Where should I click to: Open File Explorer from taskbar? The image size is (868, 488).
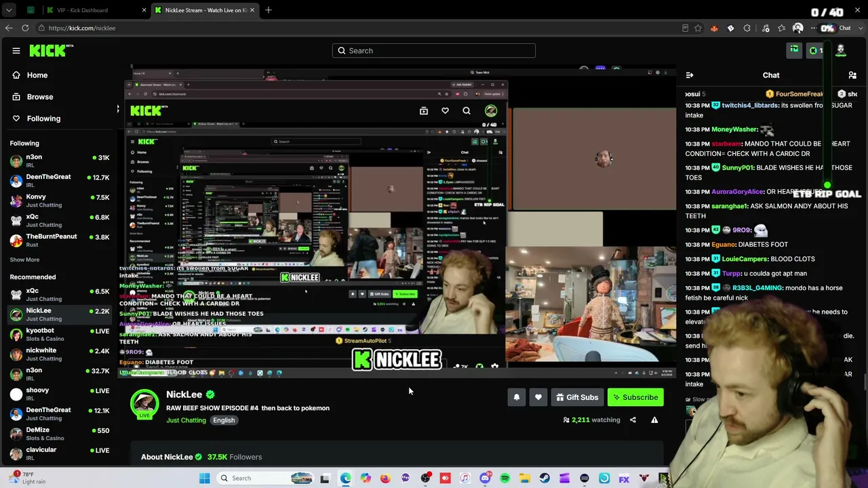(525, 479)
